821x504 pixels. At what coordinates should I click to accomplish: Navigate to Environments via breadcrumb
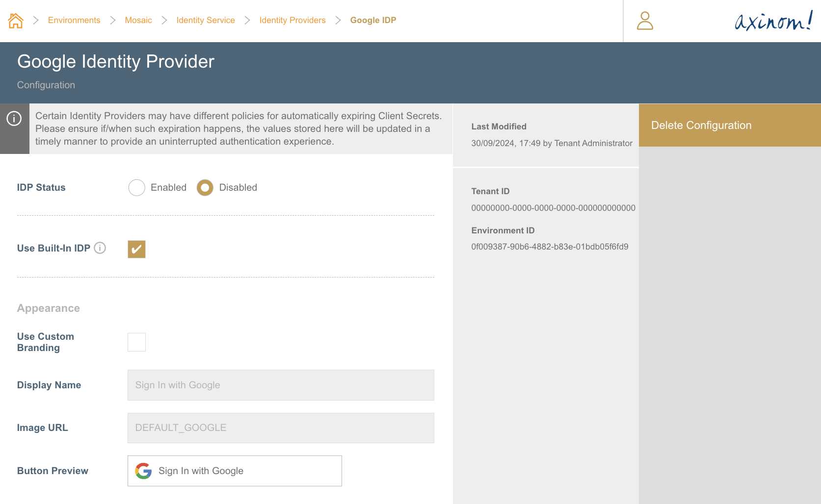[74, 20]
